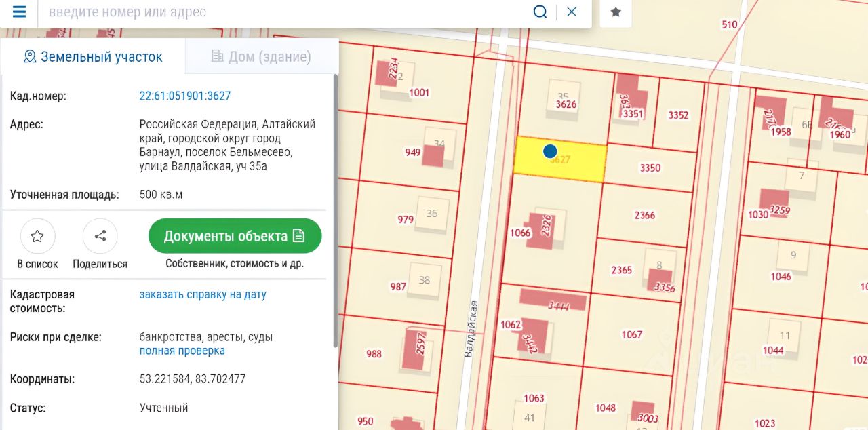Select parcel 979 on the map
Screen dimensions: 868x430
[406, 219]
